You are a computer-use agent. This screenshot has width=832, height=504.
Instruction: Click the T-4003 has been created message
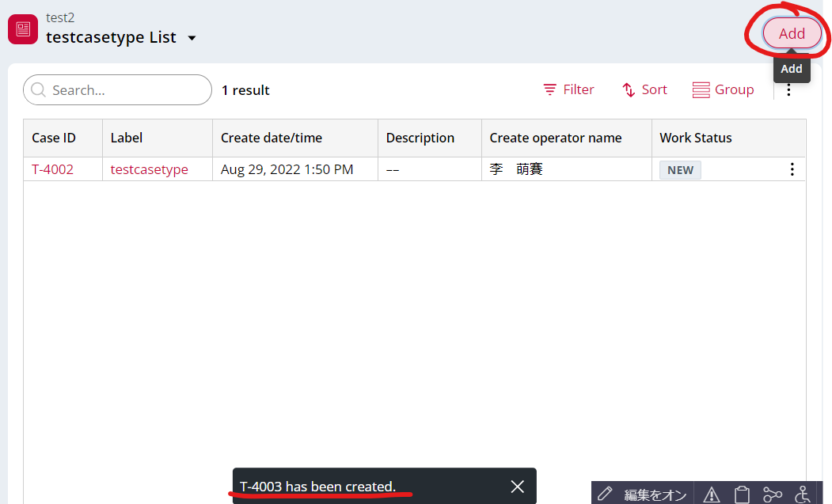pyautogui.click(x=317, y=486)
